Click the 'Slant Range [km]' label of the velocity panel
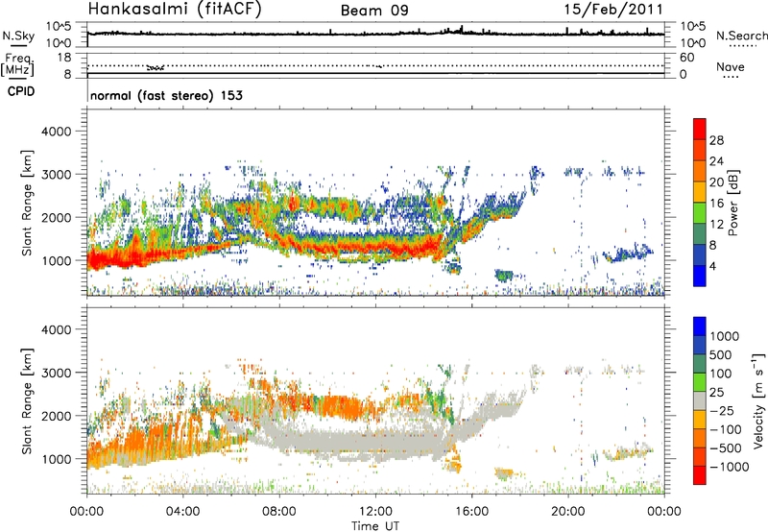Screen dimensions: 768x532 (27, 401)
